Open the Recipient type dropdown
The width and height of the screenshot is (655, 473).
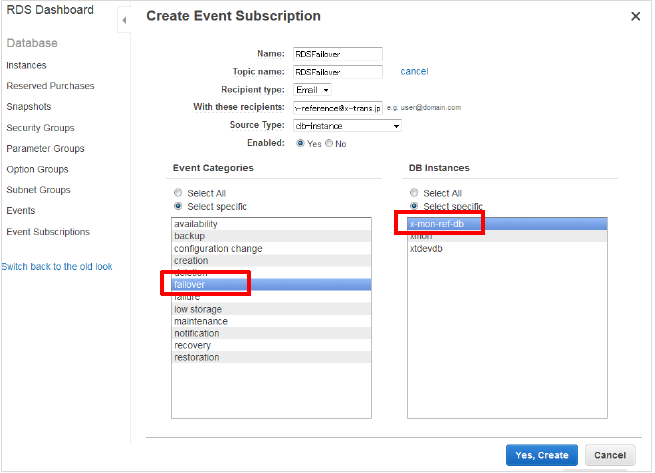[x=312, y=90]
